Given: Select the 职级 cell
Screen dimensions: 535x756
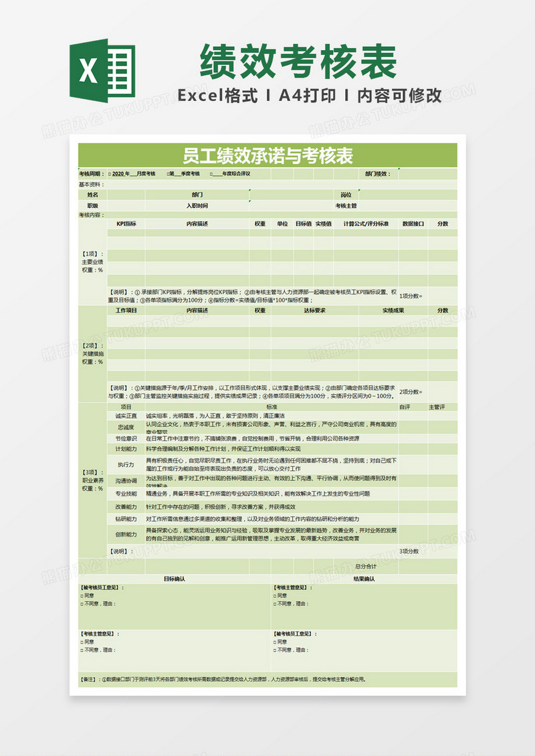Looking at the screenshot, I should click(92, 206).
